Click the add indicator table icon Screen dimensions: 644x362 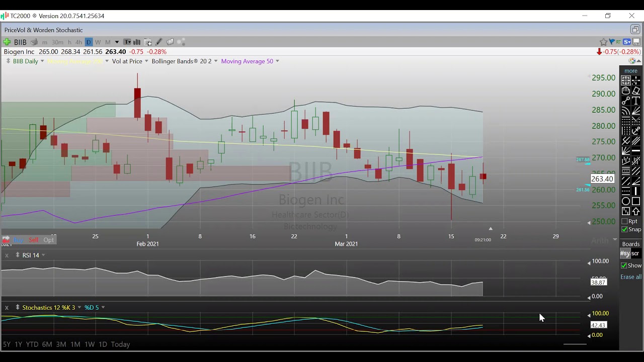click(147, 42)
